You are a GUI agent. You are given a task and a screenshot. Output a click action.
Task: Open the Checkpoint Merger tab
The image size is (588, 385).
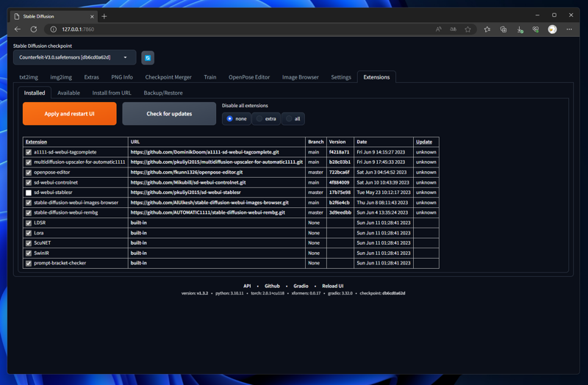(x=168, y=77)
